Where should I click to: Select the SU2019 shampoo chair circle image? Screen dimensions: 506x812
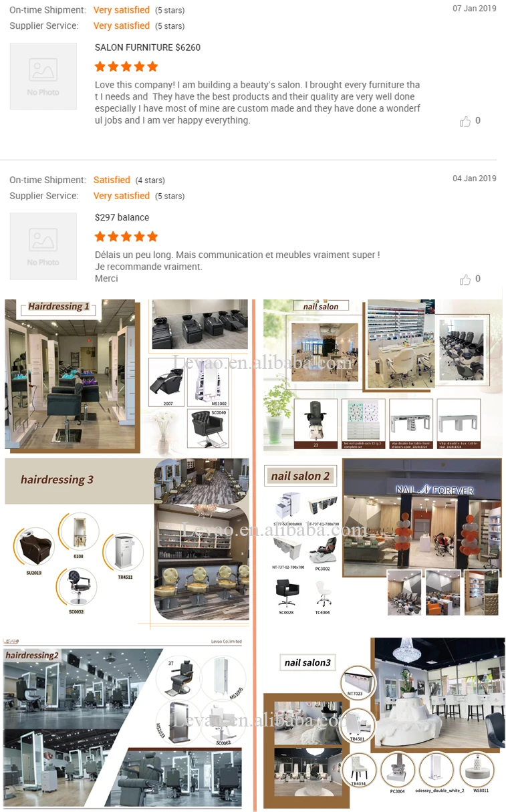click(x=34, y=547)
